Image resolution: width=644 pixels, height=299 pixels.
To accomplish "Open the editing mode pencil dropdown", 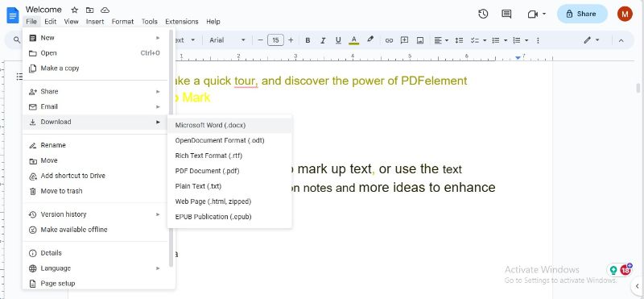I will 592,40.
